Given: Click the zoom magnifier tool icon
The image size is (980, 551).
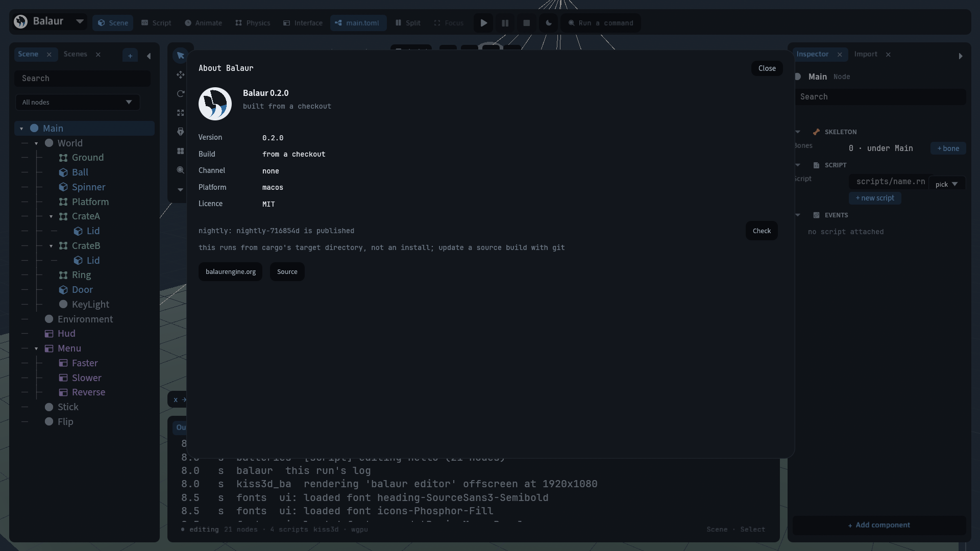Looking at the screenshot, I should click(180, 170).
